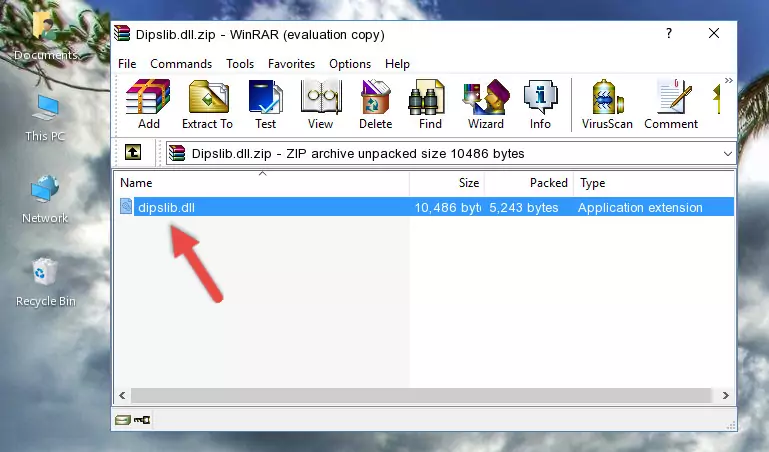Image resolution: width=769 pixels, height=452 pixels.
Task: Sort by Type column header
Action: (x=654, y=183)
